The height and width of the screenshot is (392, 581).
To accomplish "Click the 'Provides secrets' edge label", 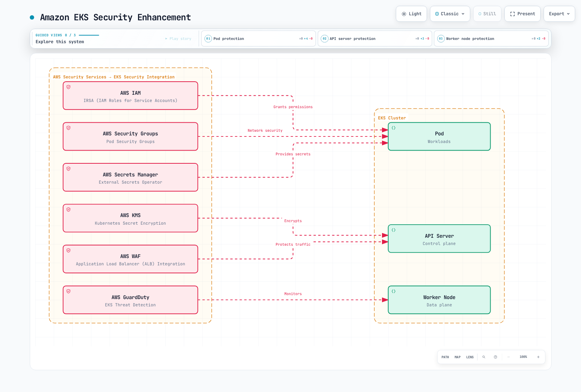I will click(x=293, y=154).
